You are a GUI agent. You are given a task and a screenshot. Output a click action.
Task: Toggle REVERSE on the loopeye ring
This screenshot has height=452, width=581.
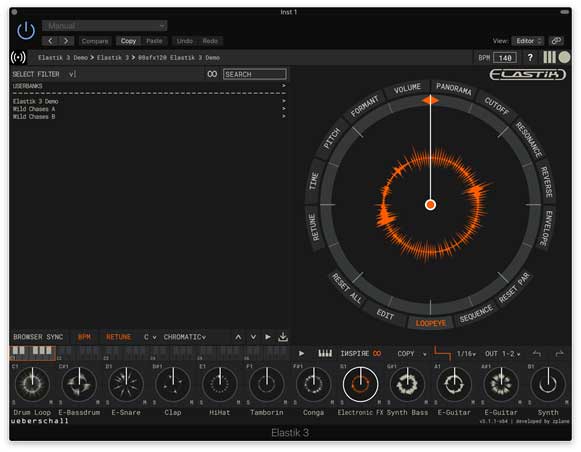tap(546, 182)
